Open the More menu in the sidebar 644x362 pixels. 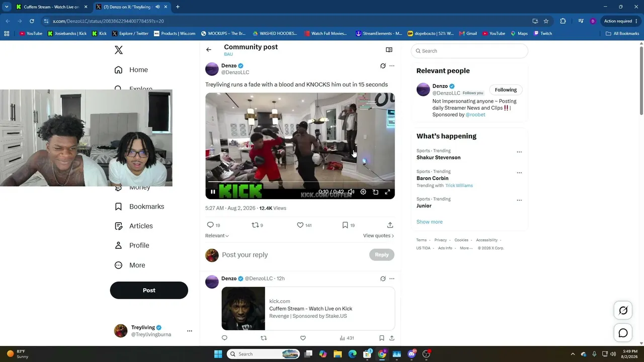pyautogui.click(x=130, y=265)
